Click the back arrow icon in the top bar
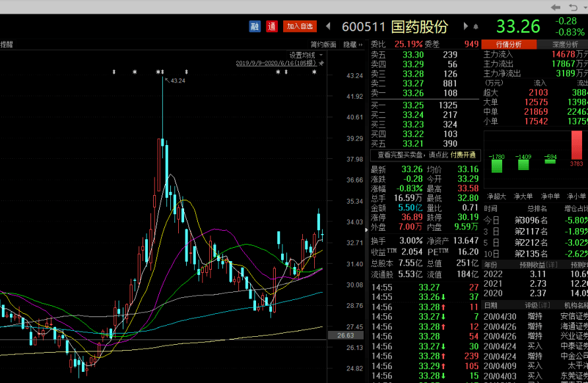588x383 pixels. coord(556,7)
